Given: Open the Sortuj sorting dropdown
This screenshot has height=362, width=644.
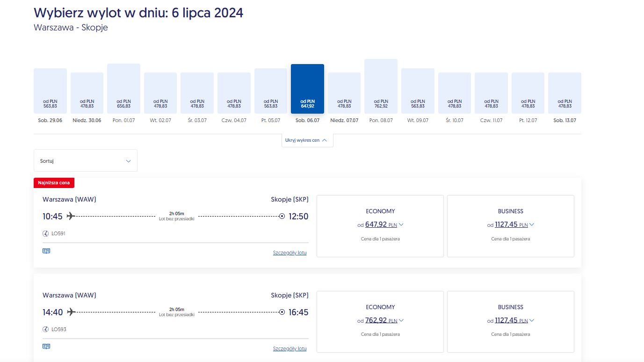Looking at the screenshot, I should point(86,160).
